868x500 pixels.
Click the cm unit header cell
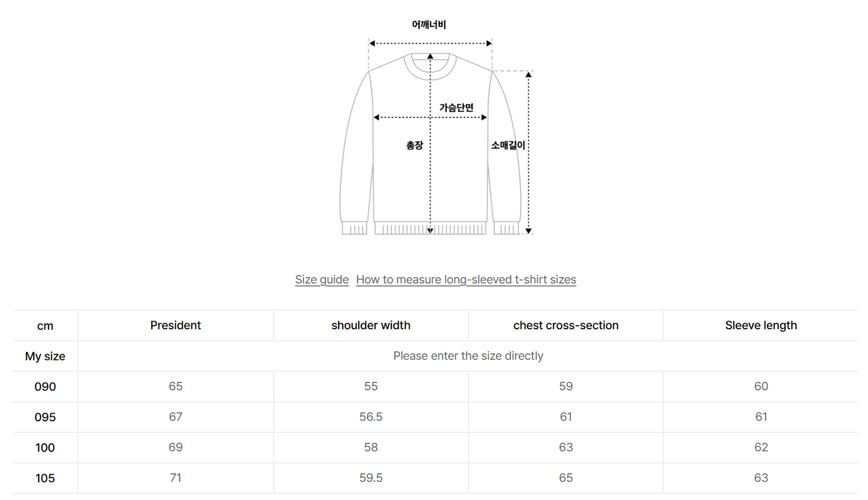(45, 326)
